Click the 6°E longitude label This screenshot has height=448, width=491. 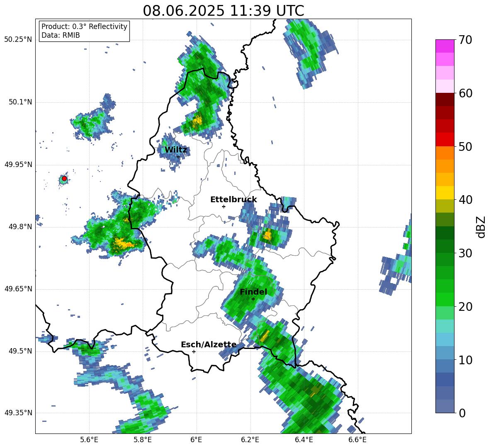(x=196, y=440)
